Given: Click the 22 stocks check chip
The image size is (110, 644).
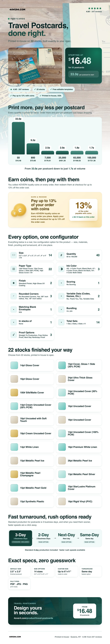Looking at the screenshot, I should (40, 89).
